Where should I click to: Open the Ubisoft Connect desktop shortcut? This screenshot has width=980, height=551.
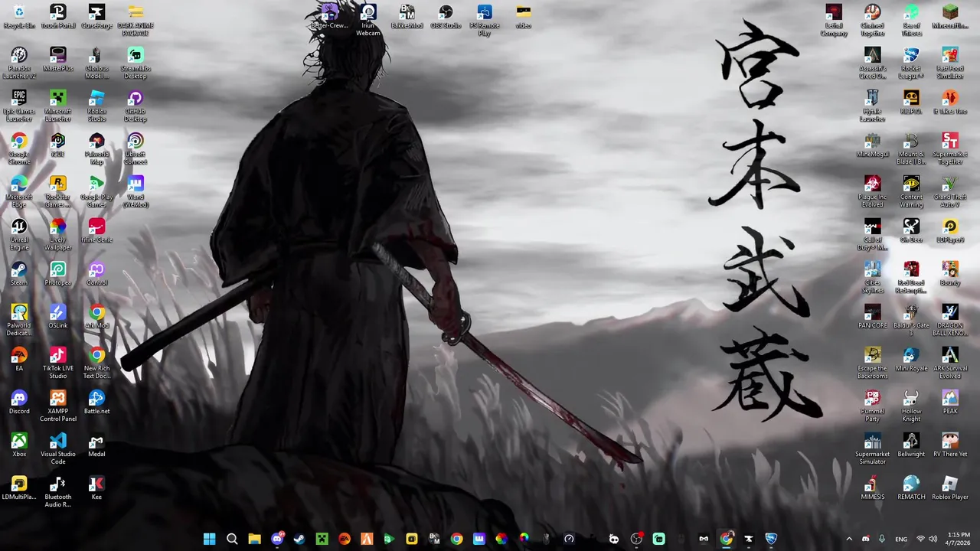coord(136,149)
